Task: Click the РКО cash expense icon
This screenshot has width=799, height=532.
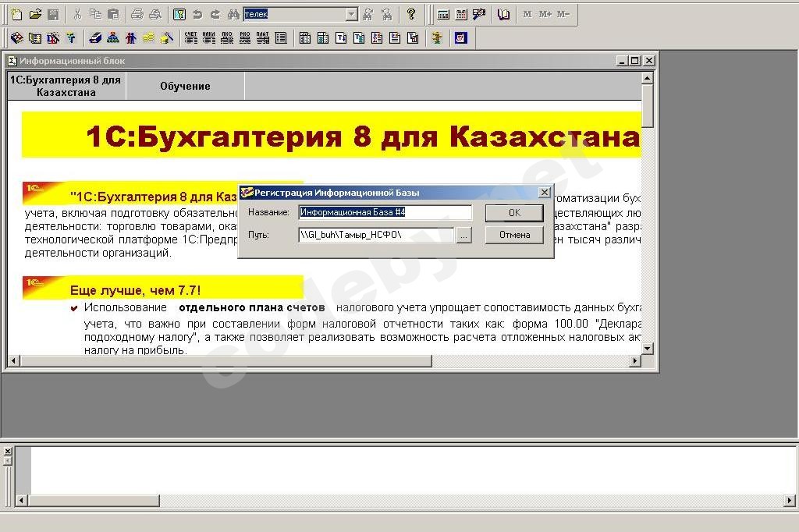Action: (245, 37)
